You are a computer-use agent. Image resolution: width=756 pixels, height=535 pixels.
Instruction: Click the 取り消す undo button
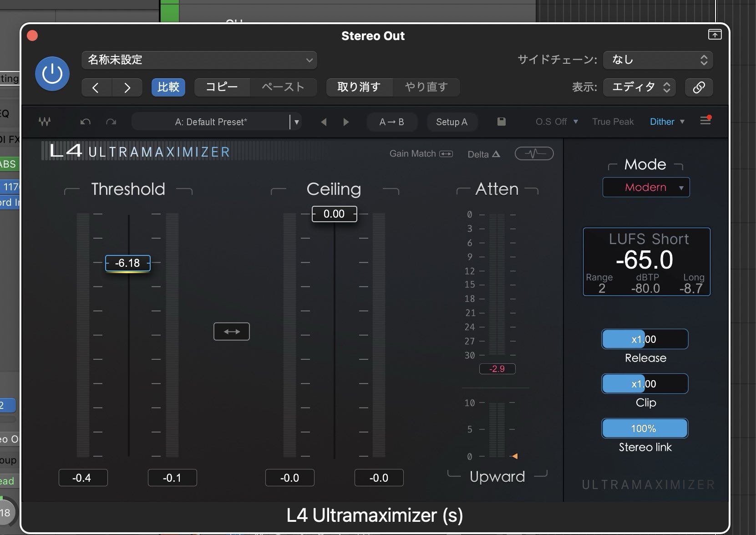pyautogui.click(x=359, y=87)
